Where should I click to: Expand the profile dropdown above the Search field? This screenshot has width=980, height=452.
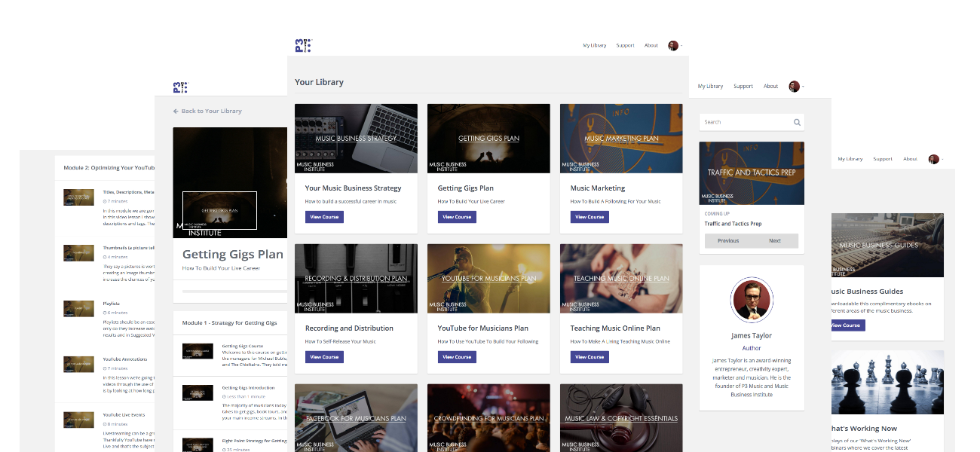pyautogui.click(x=795, y=86)
